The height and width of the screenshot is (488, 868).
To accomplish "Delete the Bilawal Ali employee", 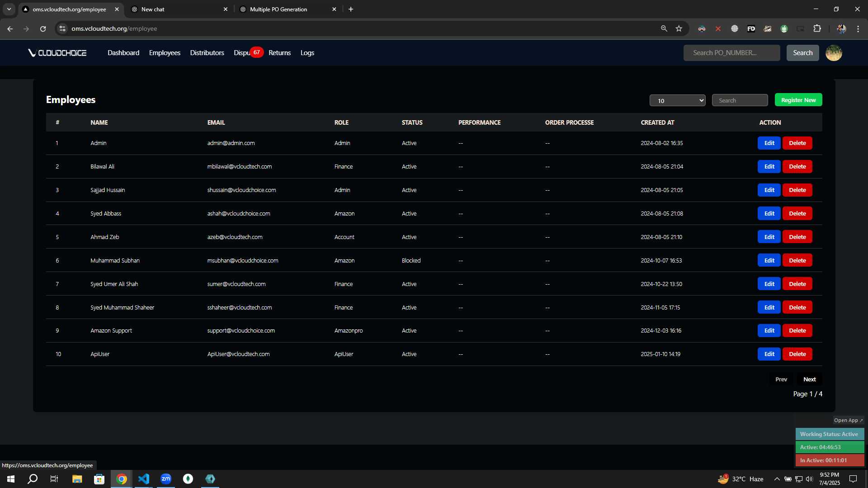I will coord(797,167).
